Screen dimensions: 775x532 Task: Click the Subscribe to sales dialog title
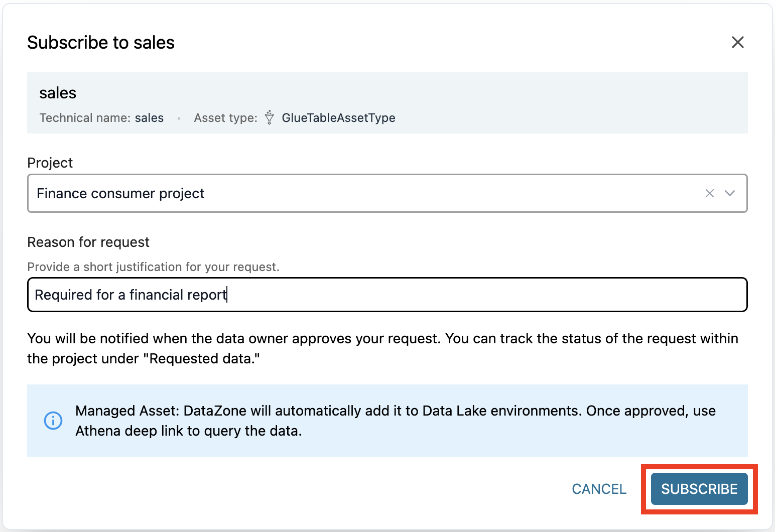[x=101, y=43]
